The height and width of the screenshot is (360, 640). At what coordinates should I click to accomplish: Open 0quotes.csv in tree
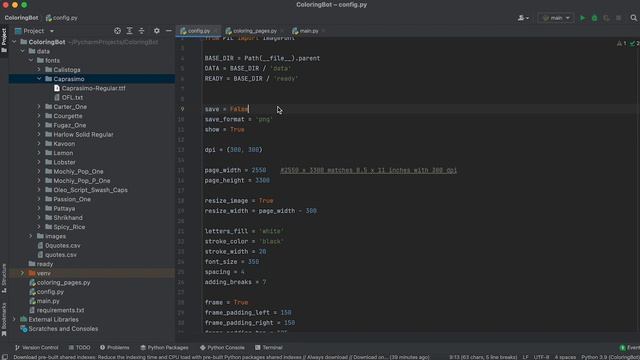tap(62, 246)
